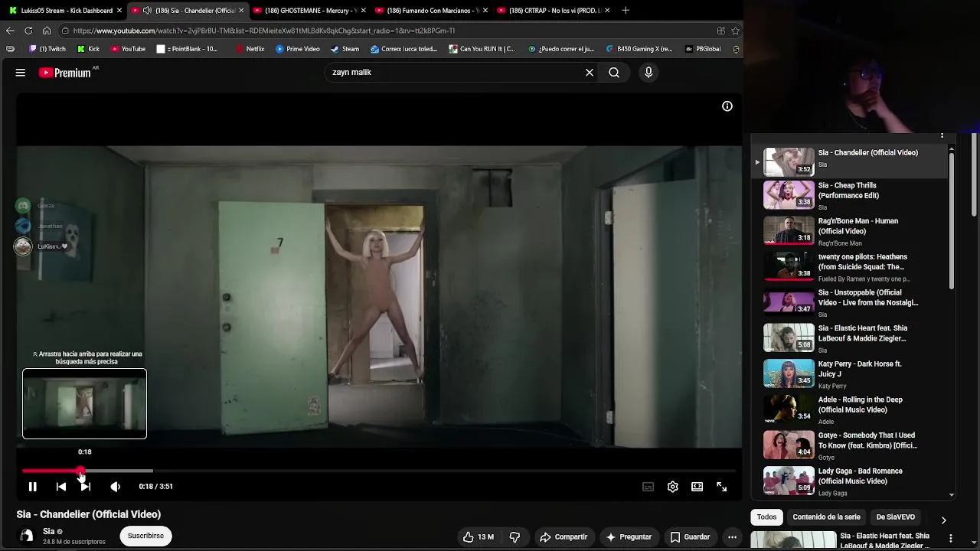Select the Todos chip

(x=766, y=517)
